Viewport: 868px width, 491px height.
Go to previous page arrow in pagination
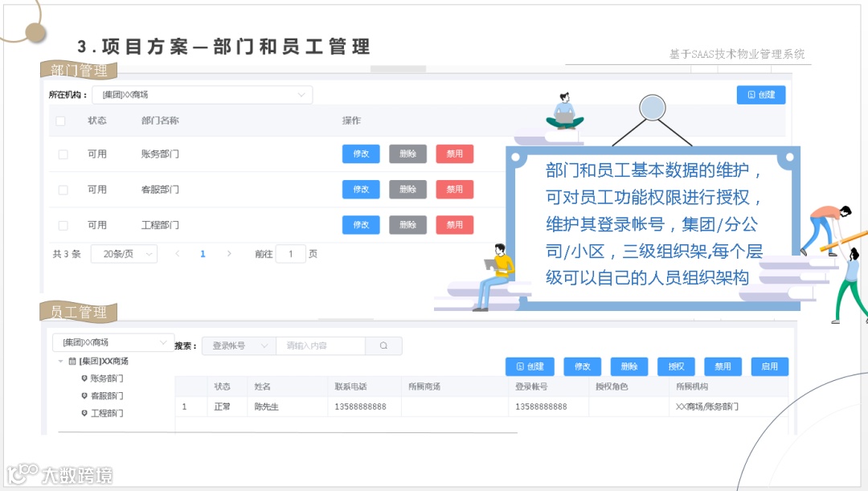(x=177, y=254)
